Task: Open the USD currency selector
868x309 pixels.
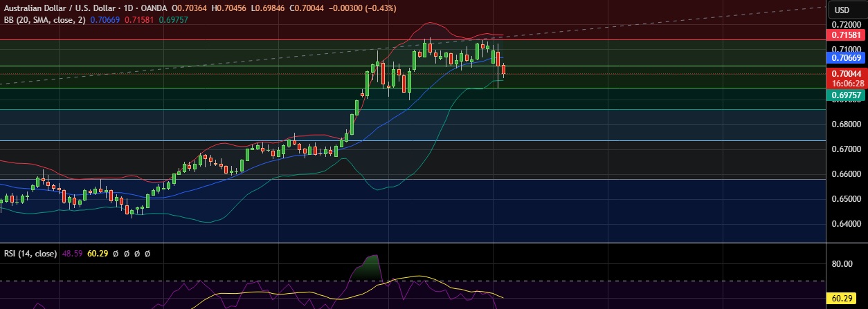Action: [842, 10]
